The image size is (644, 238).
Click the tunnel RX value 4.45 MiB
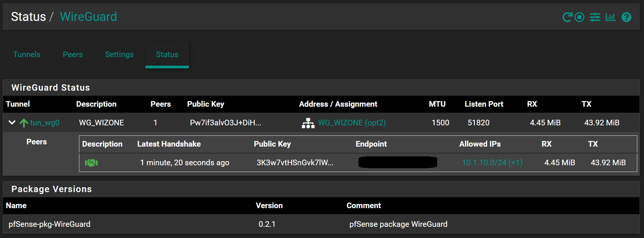[545, 123]
